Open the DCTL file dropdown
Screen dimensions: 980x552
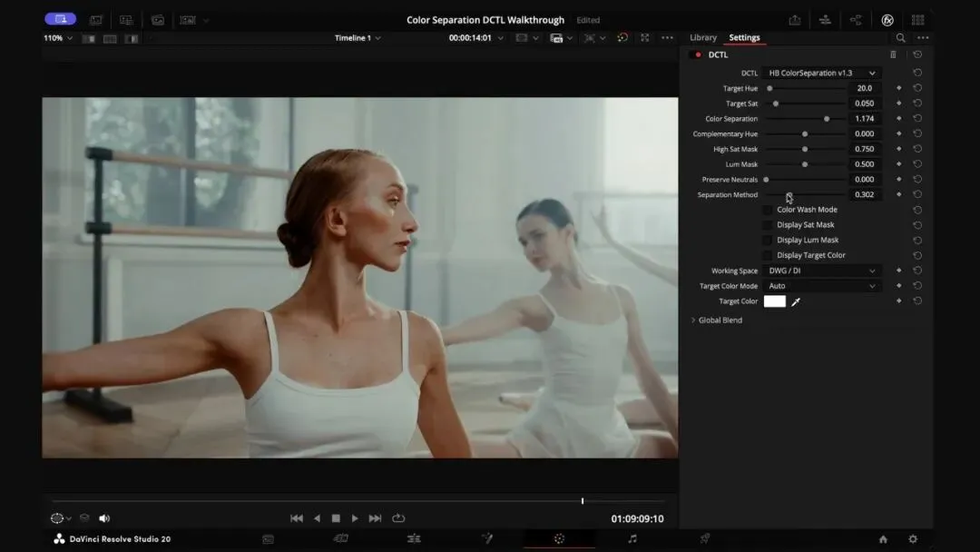pos(822,73)
